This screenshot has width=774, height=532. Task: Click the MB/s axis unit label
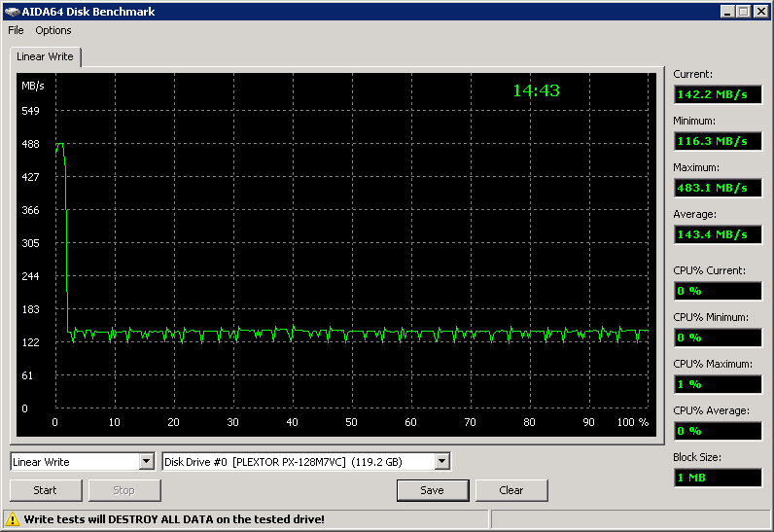click(33, 86)
